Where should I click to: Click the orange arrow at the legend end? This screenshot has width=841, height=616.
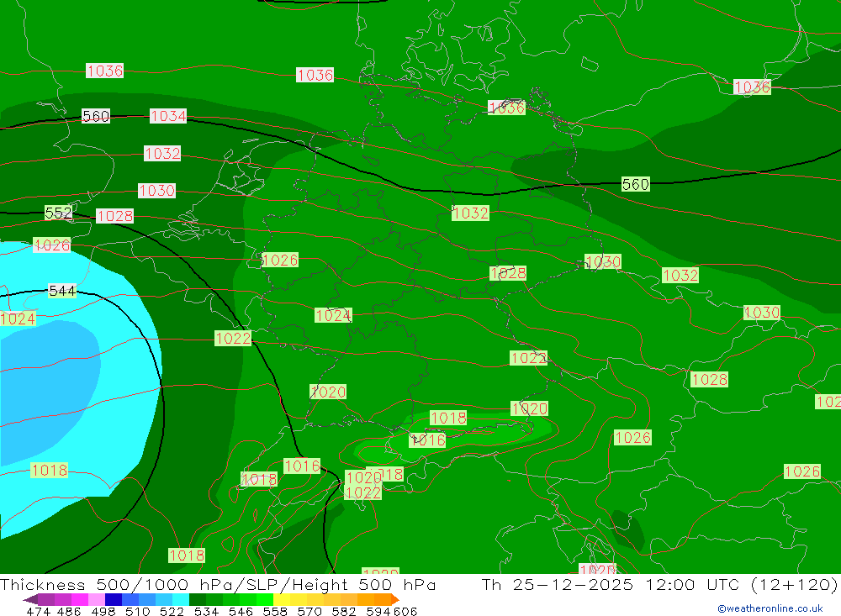click(395, 599)
